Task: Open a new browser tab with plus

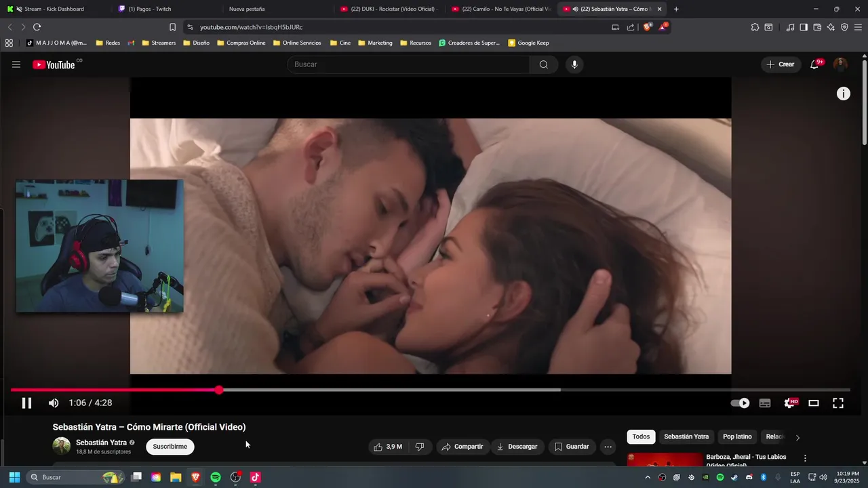Action: 676,9
